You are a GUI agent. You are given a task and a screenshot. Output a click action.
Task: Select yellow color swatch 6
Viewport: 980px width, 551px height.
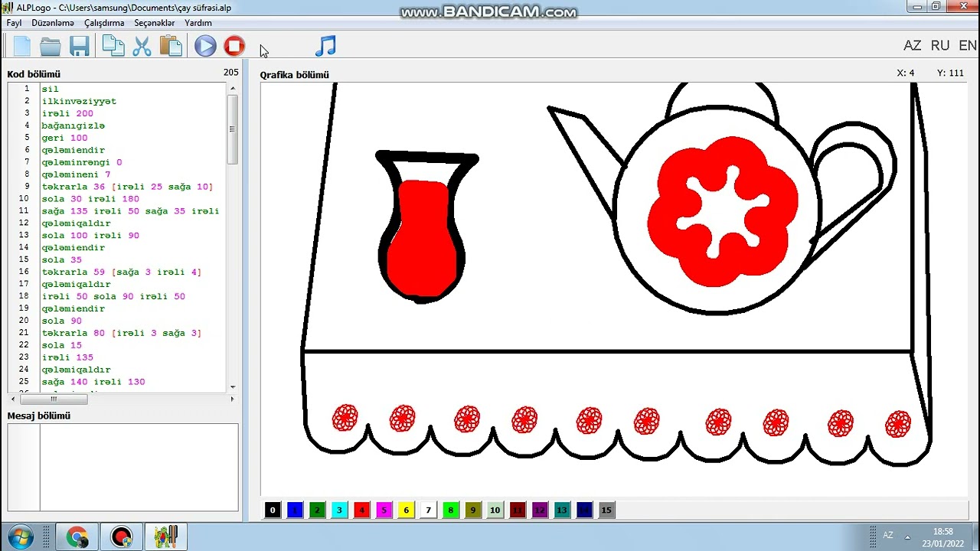click(406, 510)
